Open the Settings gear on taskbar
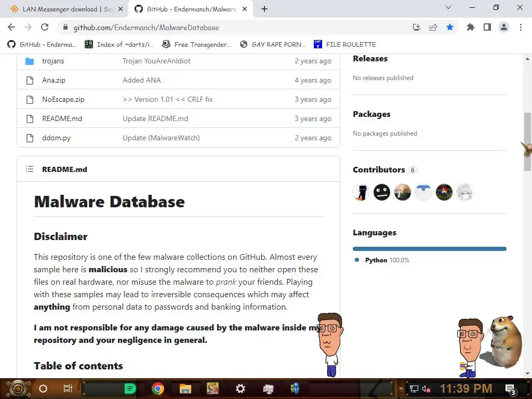The height and width of the screenshot is (399, 532). 240,389
